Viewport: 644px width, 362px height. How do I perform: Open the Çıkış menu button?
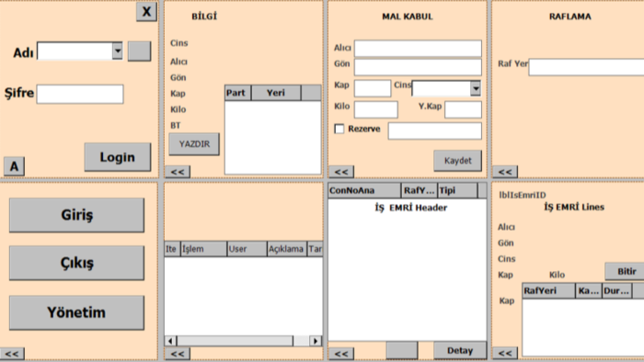tap(76, 263)
